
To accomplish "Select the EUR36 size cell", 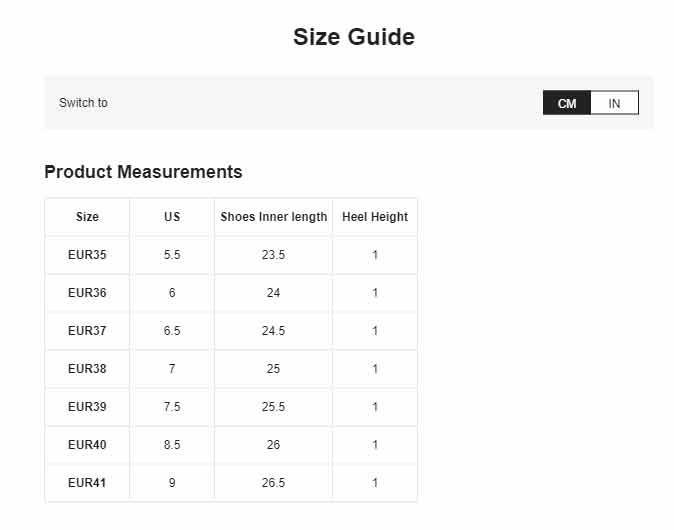I will pos(87,293).
